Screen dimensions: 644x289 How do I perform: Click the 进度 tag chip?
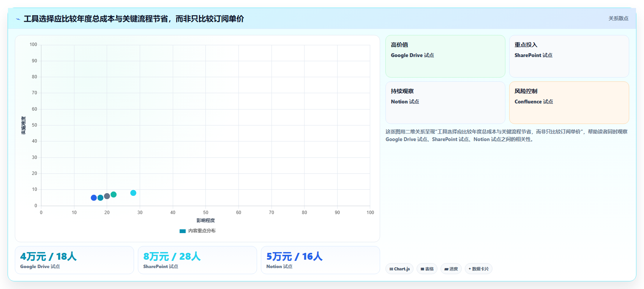click(451, 269)
